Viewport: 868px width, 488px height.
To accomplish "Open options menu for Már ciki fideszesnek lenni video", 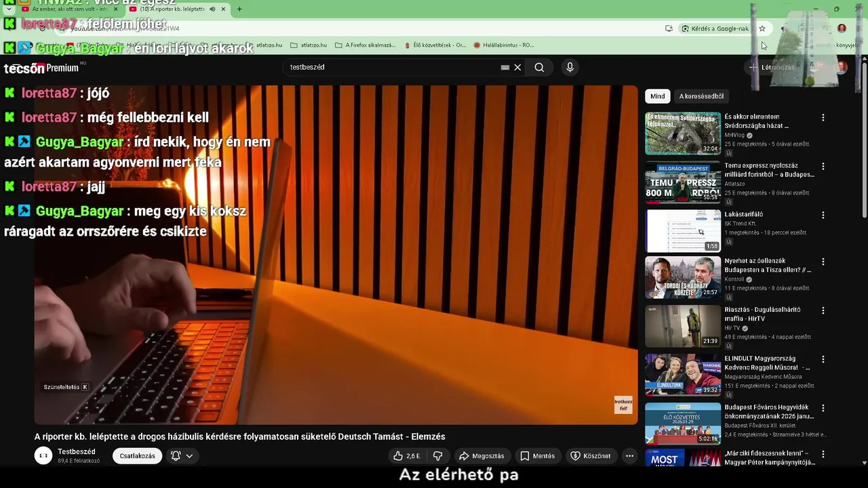I will pos(823,454).
